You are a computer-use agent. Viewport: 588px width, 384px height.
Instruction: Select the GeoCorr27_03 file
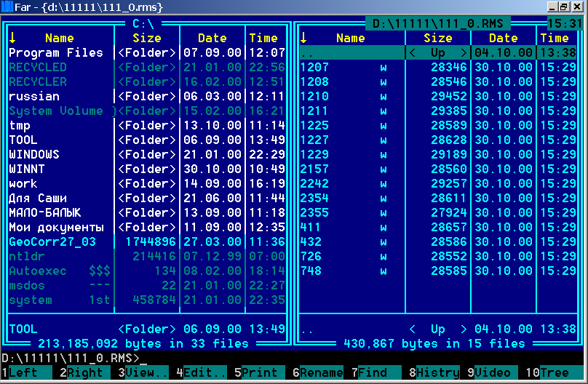coord(146,242)
